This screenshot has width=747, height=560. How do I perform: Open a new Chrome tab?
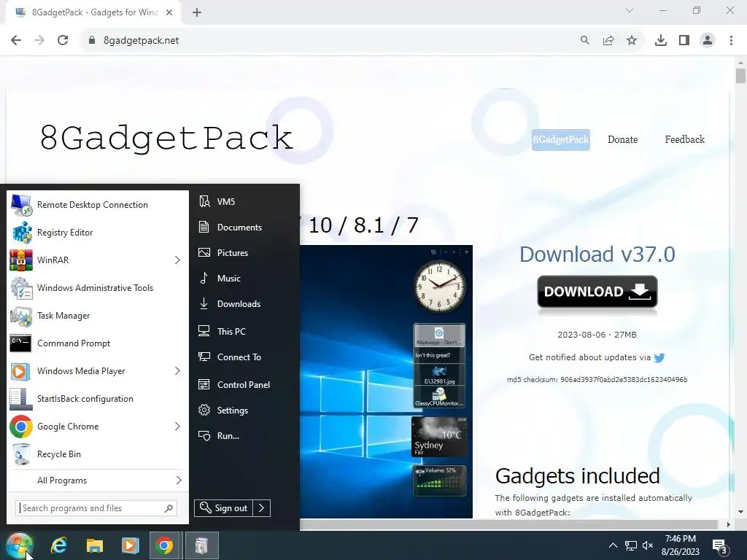(x=197, y=13)
